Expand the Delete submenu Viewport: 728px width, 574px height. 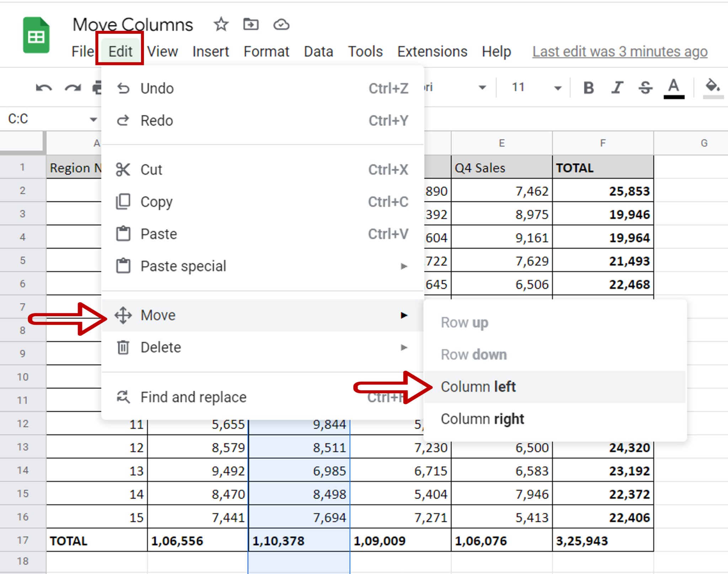coord(263,347)
